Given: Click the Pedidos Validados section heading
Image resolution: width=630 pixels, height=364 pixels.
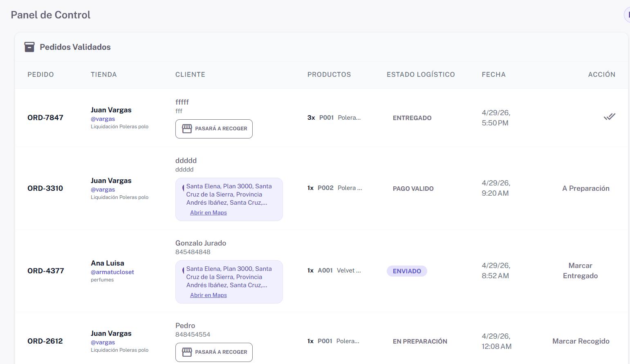Looking at the screenshot, I should pyautogui.click(x=75, y=47).
